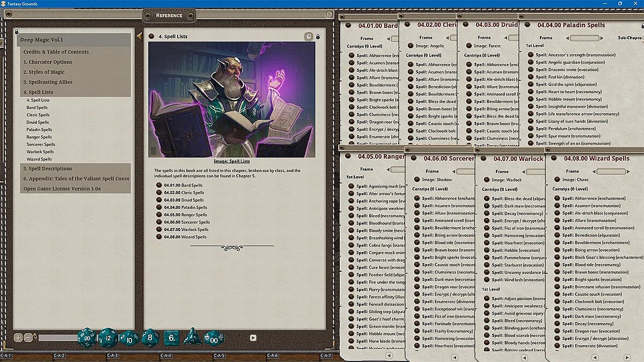
Task: Pick the d12 die
Action: click(108, 338)
